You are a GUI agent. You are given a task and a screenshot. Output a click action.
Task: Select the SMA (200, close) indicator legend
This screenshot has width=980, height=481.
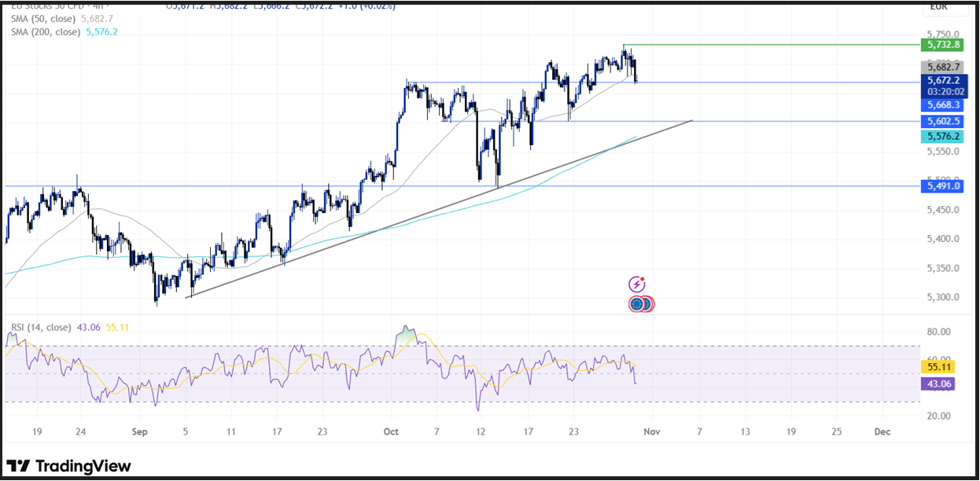click(x=46, y=32)
